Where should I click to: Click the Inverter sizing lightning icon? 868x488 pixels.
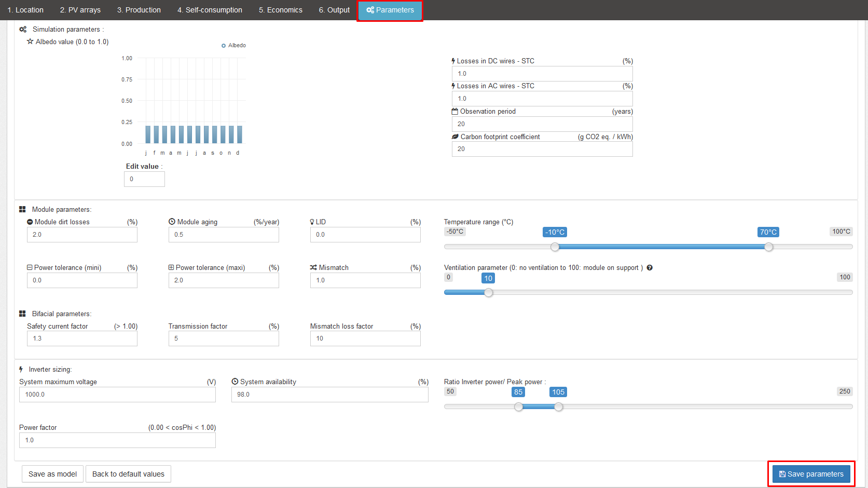(21, 370)
